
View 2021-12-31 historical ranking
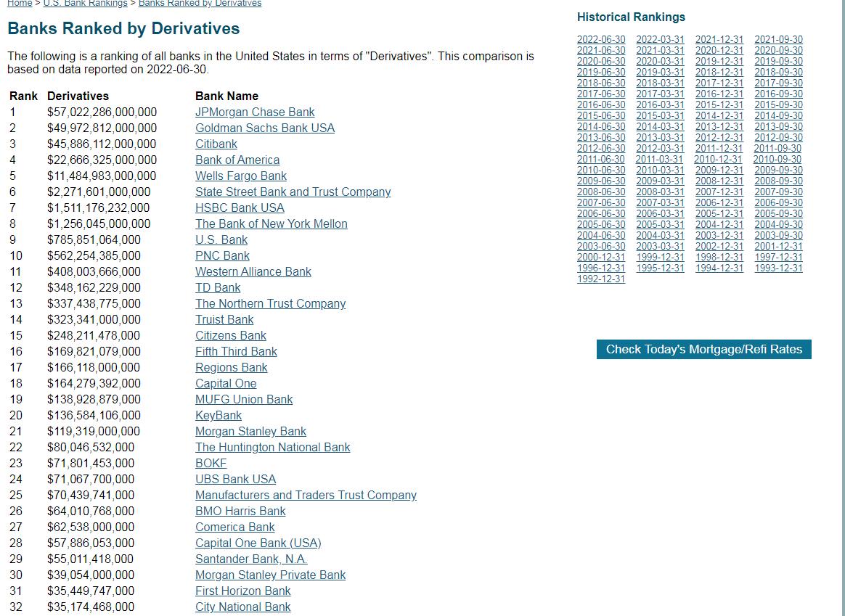pos(719,39)
